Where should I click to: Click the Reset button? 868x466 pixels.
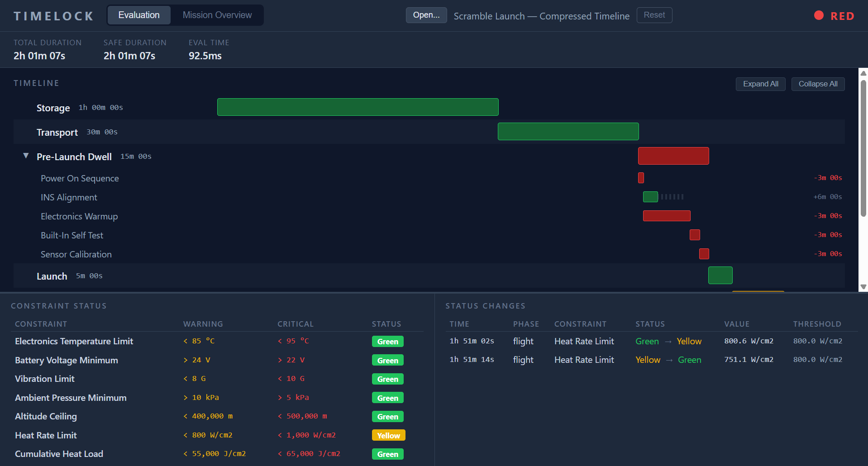click(x=654, y=15)
